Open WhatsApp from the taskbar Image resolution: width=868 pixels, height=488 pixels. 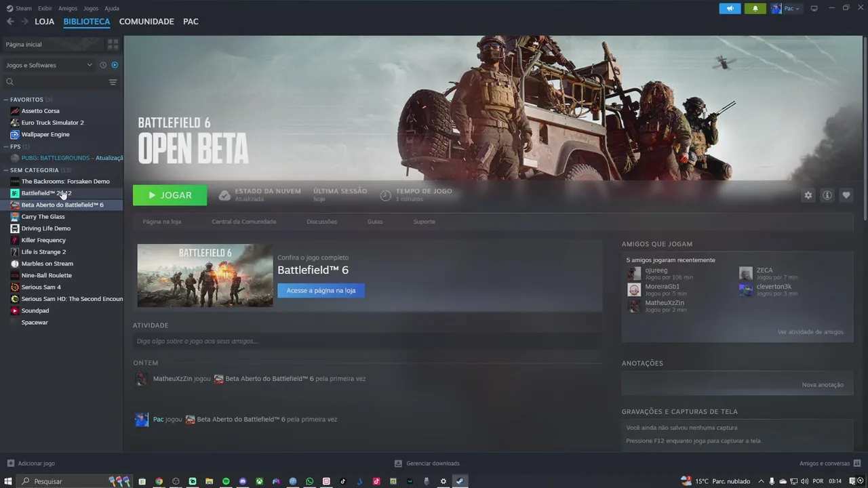point(309,481)
